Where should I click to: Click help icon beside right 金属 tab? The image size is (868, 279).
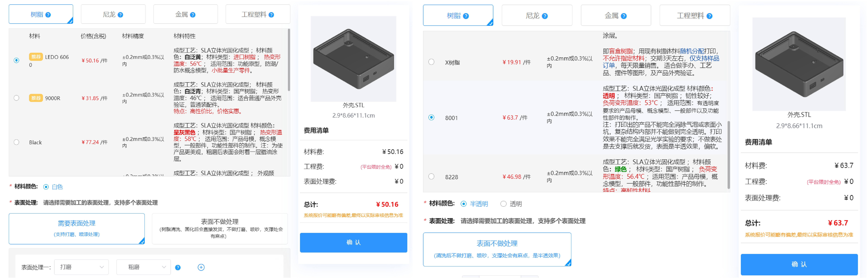coord(624,16)
